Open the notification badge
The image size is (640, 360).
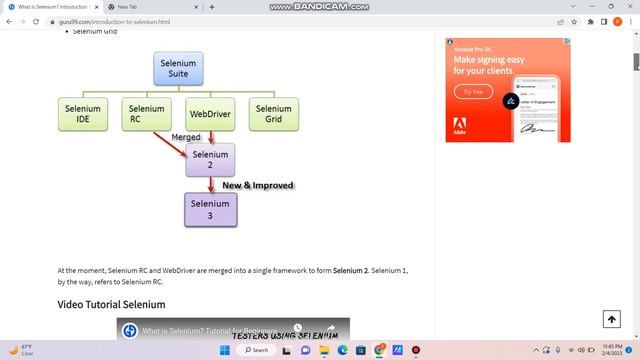(629, 350)
